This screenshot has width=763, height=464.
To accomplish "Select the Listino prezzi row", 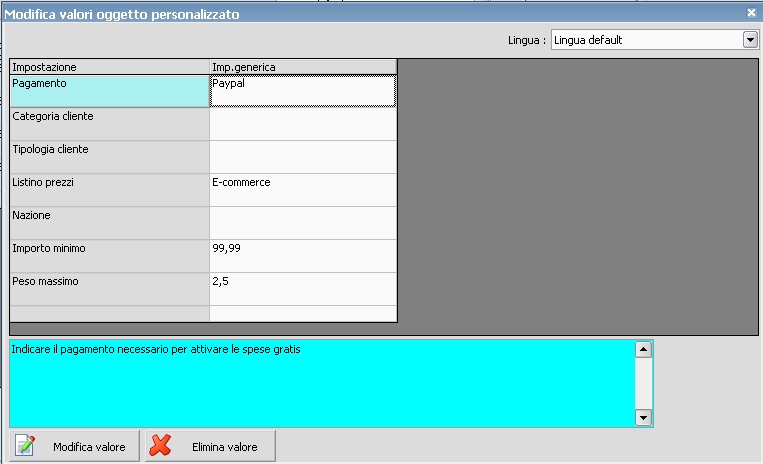I will point(110,190).
